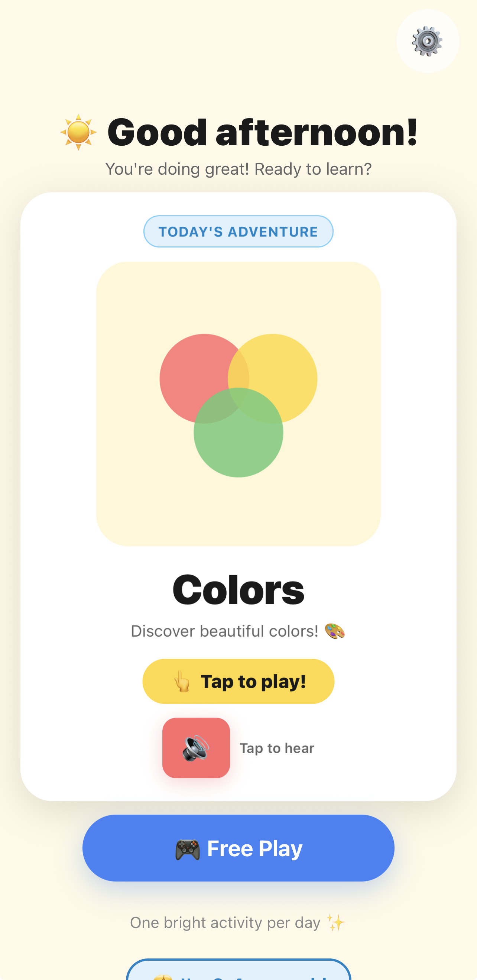The height and width of the screenshot is (980, 477).
Task: Click the pointing finger emoji
Action: click(x=182, y=681)
